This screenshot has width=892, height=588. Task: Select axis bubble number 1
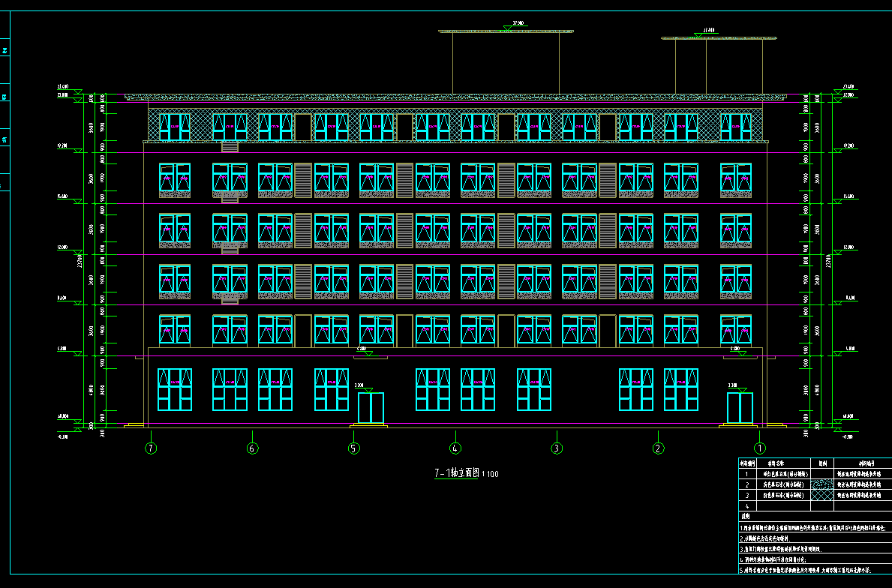point(759,448)
